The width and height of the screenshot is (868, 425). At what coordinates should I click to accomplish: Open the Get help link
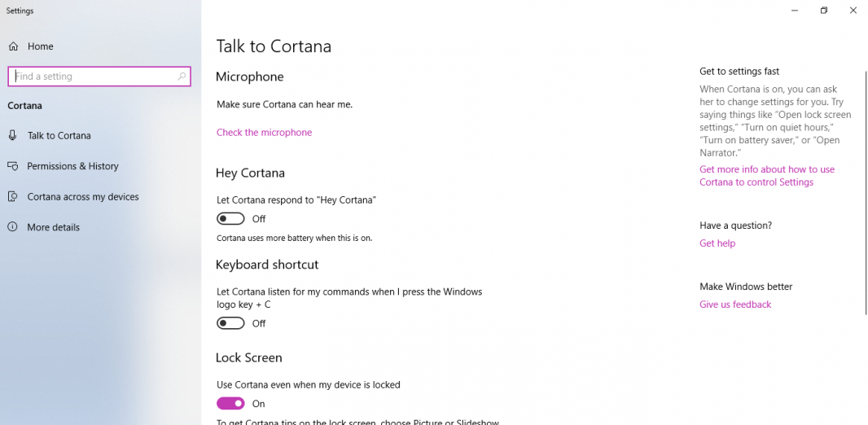717,243
